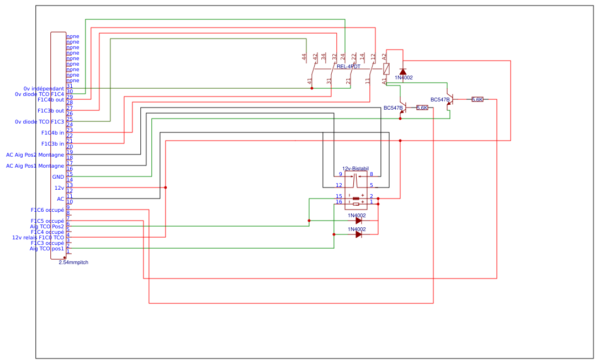The height and width of the screenshot is (364, 599).
Task: Select the "2.54mmpitch" connector footprint text
Action: tap(73, 263)
